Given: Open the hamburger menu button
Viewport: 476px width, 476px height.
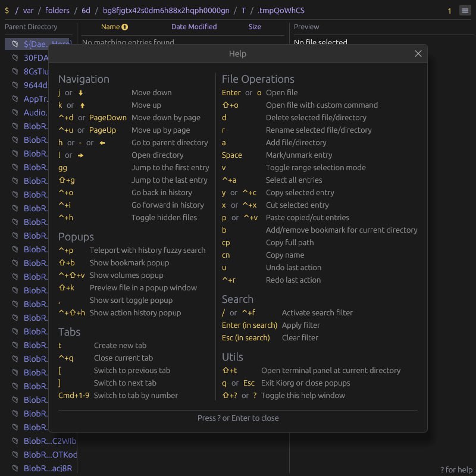Looking at the screenshot, I should click(x=465, y=10).
